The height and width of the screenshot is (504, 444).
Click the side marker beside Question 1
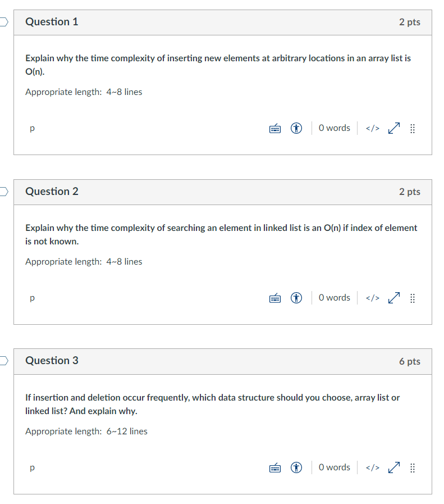pyautogui.click(x=2, y=21)
